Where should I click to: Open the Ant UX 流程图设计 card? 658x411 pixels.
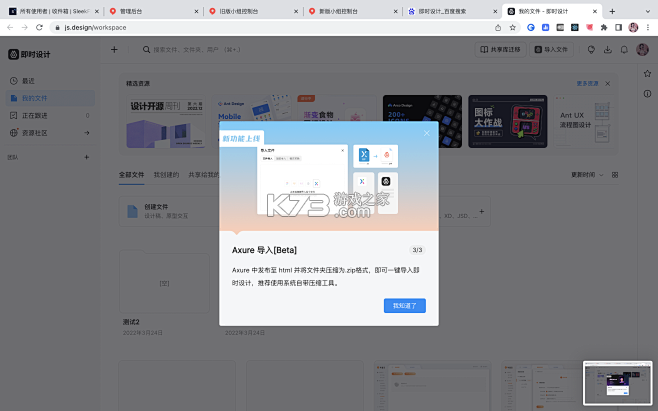[x=585, y=121]
